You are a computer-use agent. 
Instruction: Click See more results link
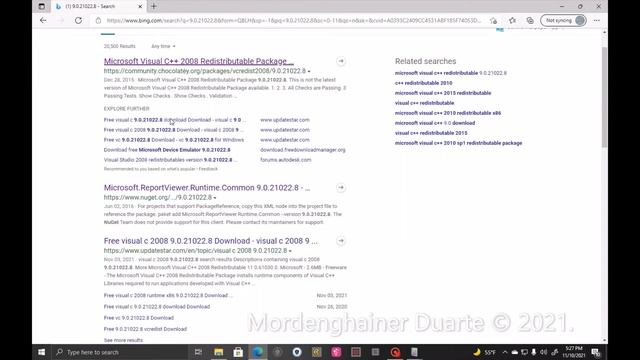(x=123, y=340)
